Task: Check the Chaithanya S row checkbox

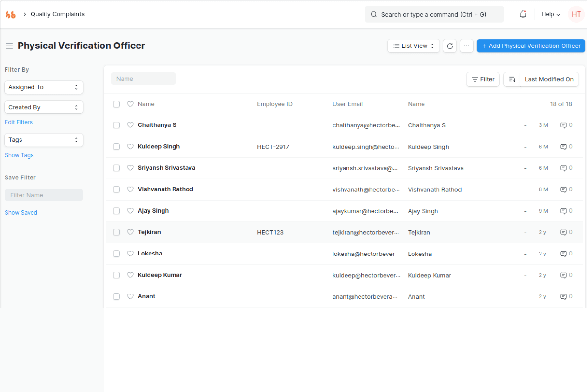Action: 116,125
